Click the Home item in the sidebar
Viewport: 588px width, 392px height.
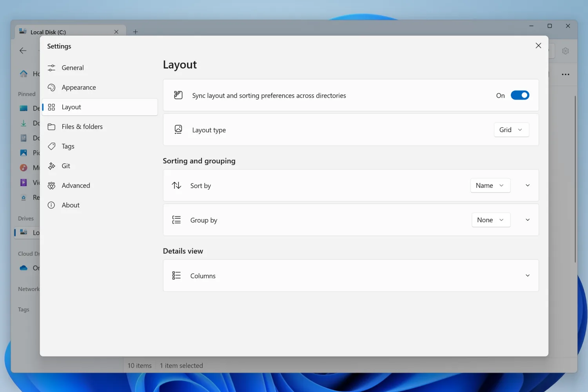(x=24, y=74)
